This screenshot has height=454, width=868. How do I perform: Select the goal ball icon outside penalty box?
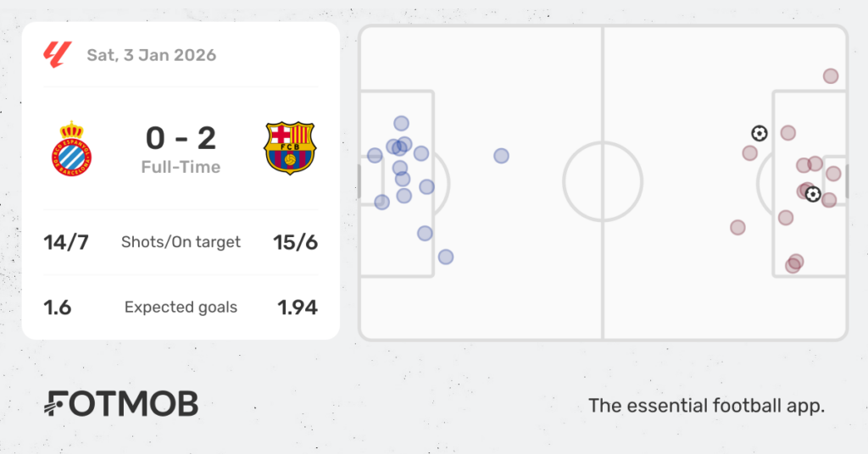[x=759, y=133]
